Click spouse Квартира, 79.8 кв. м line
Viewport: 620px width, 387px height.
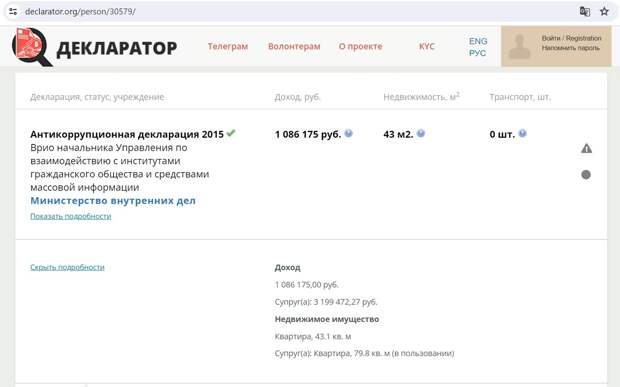[364, 353]
